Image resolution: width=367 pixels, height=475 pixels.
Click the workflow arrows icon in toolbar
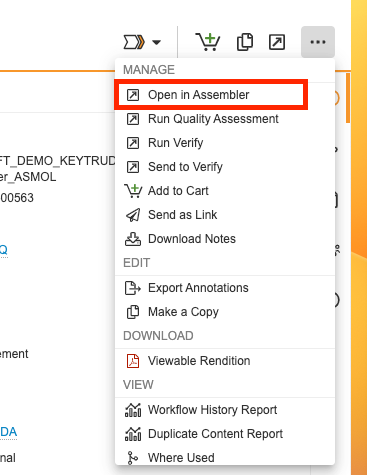coord(134,42)
